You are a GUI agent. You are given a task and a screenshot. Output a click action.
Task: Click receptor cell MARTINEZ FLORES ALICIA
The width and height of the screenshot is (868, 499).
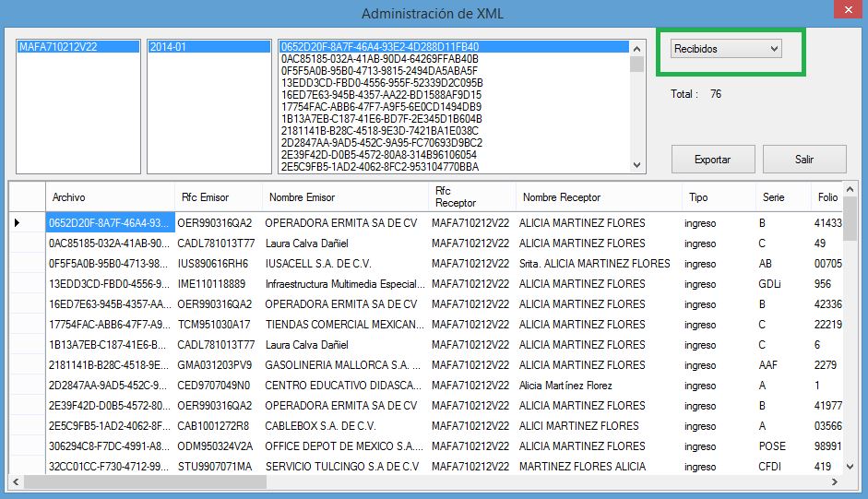pyautogui.click(x=599, y=467)
